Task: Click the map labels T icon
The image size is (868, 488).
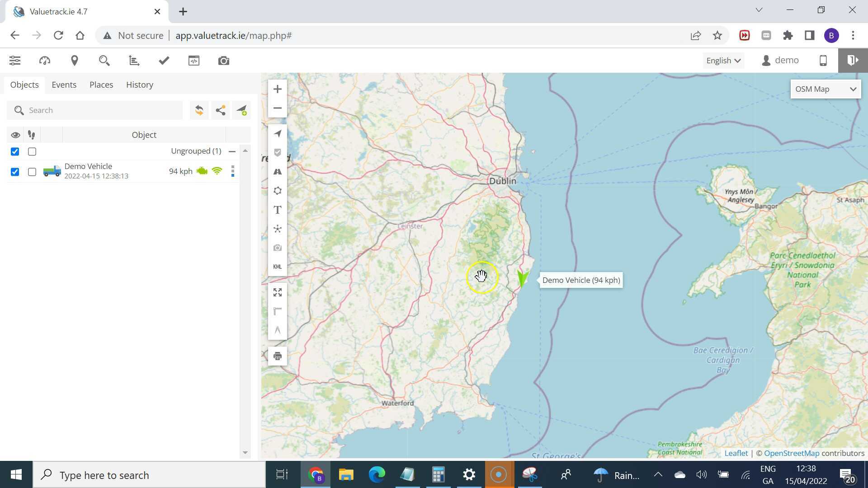Action: 277,209
